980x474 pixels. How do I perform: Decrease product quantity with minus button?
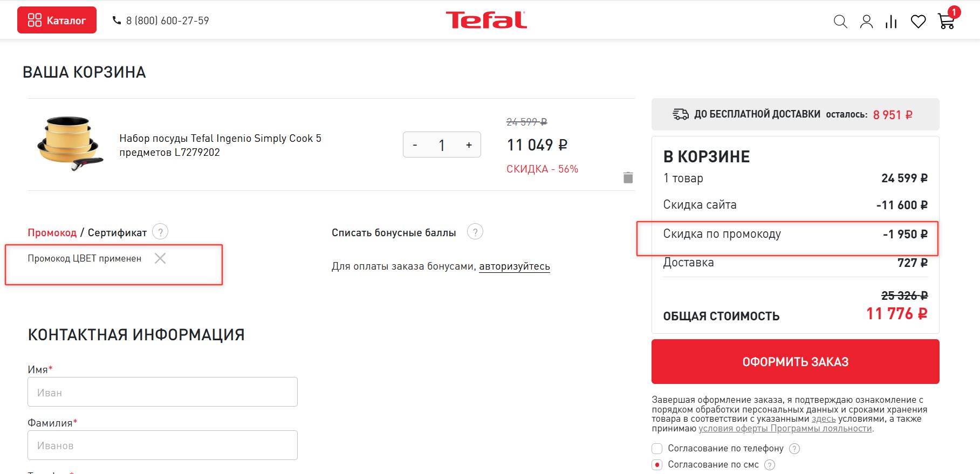point(415,145)
